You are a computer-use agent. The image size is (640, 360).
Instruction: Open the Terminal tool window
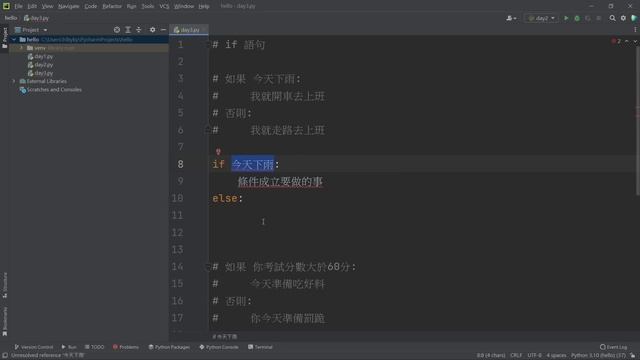260,347
